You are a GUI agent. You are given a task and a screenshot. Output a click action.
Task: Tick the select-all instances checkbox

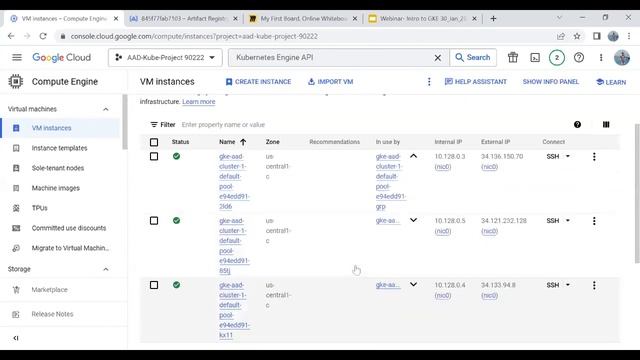154,142
